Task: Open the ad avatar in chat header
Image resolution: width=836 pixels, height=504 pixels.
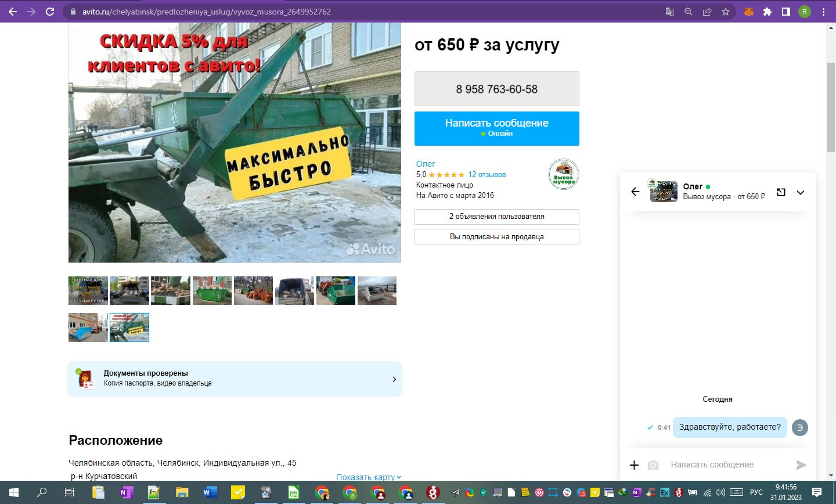Action: 663,191
